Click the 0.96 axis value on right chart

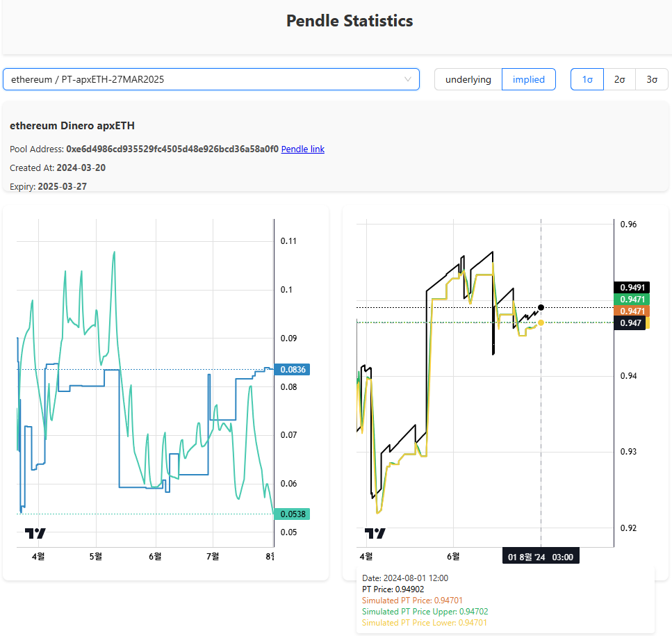(x=628, y=224)
